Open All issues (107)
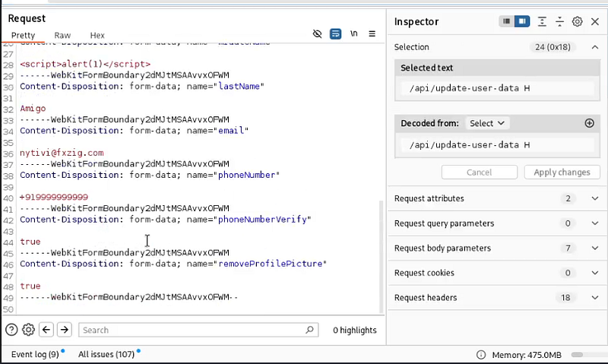Image resolution: width=608 pixels, height=364 pixels. coord(106,354)
